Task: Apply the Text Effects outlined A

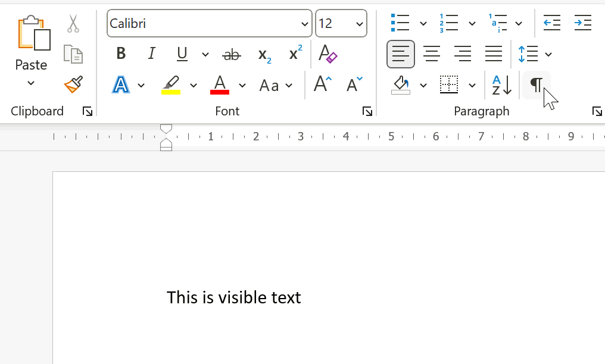Action: [121, 85]
